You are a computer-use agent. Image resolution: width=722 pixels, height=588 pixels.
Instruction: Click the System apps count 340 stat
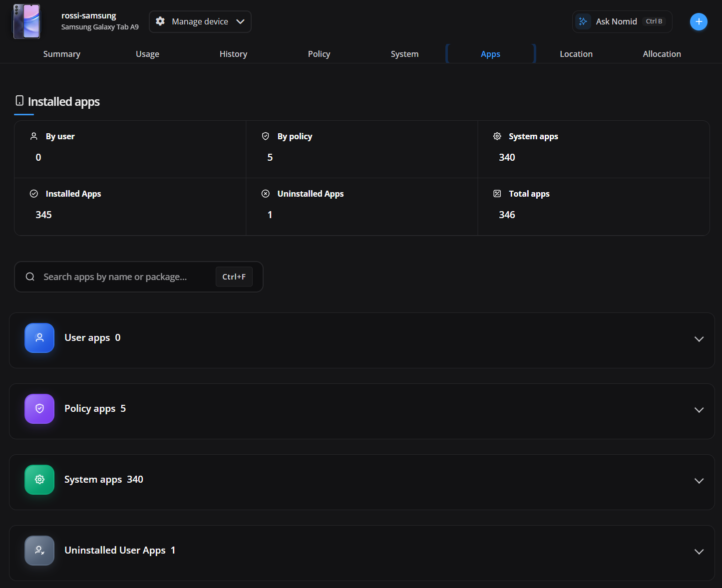[507, 157]
